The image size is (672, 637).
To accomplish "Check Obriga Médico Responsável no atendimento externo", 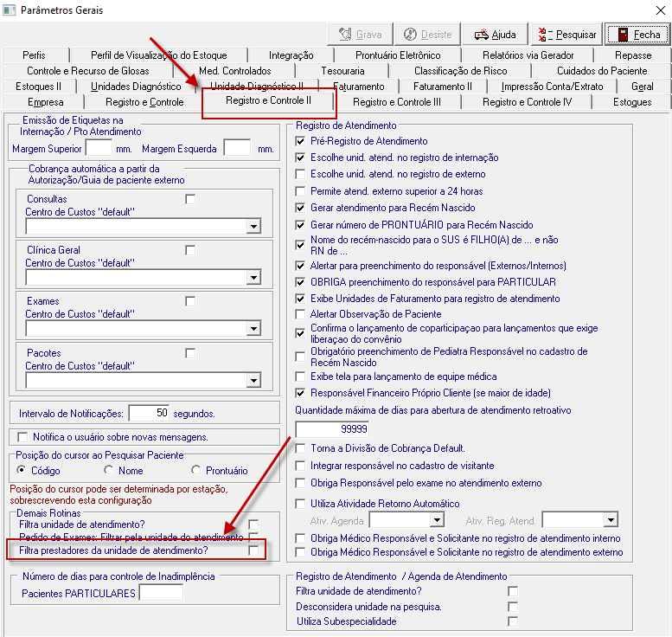I will coord(300,552).
